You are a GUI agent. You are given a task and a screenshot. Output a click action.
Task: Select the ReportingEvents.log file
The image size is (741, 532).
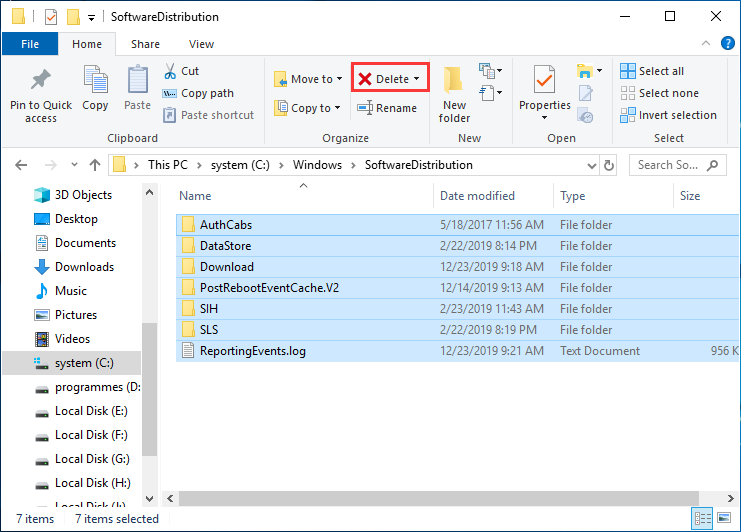(x=457, y=351)
